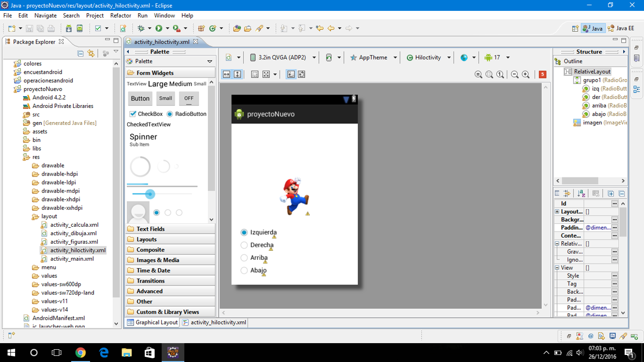
Task: Click the RadioButton widget in palette
Action: pyautogui.click(x=187, y=114)
